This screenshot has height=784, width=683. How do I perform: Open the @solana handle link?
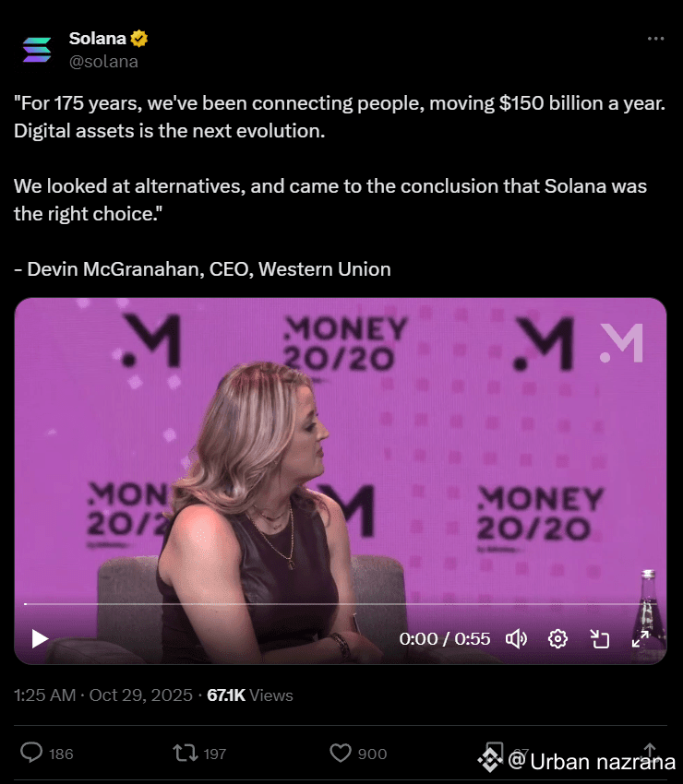click(103, 62)
